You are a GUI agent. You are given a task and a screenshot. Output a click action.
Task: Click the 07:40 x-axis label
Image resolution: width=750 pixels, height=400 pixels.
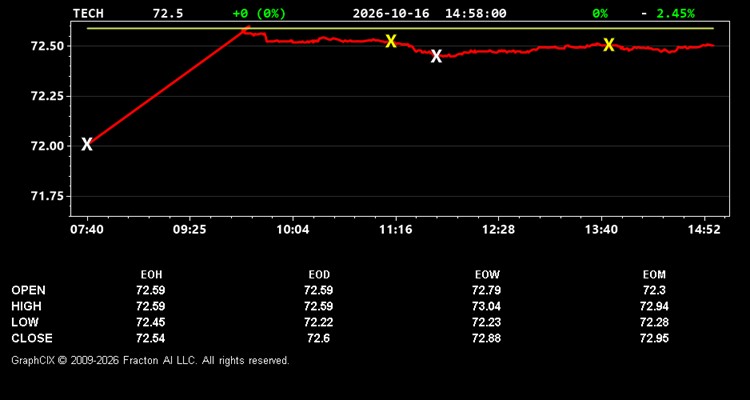pyautogui.click(x=87, y=230)
